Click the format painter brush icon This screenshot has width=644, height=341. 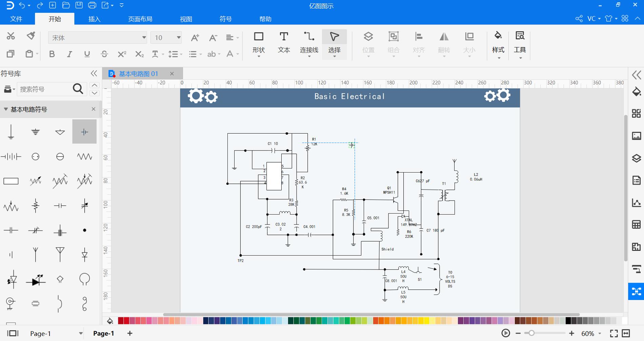pyautogui.click(x=31, y=36)
